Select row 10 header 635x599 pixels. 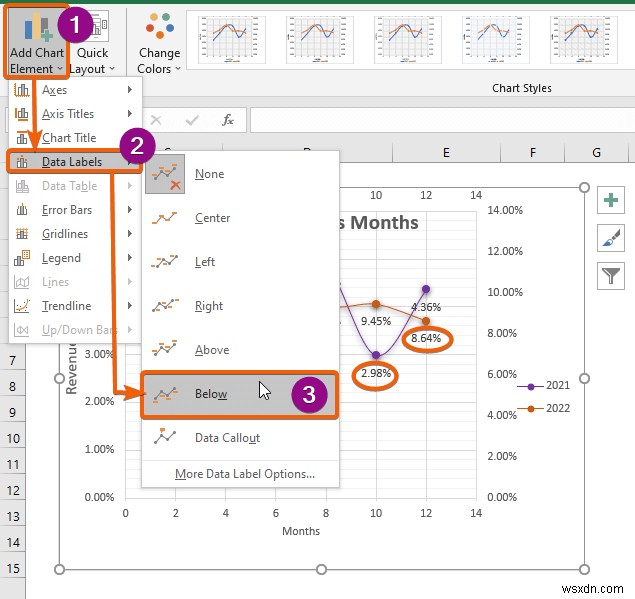pyautogui.click(x=13, y=439)
